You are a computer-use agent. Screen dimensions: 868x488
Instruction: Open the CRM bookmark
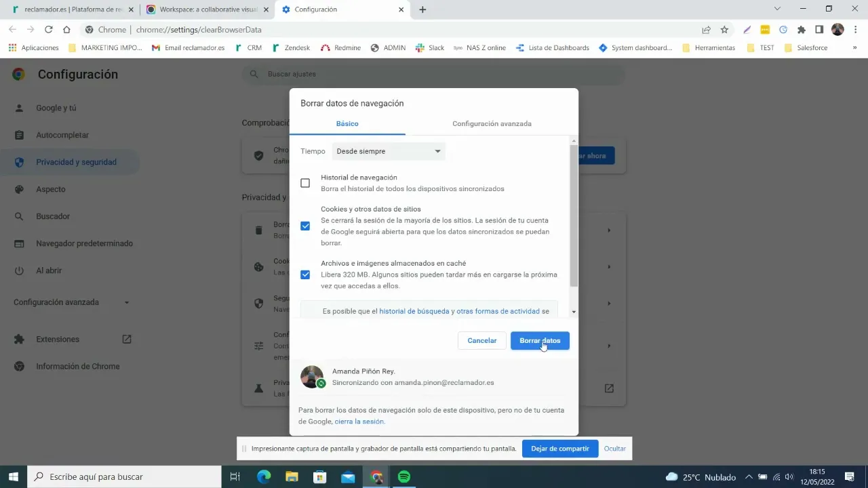tap(248, 48)
